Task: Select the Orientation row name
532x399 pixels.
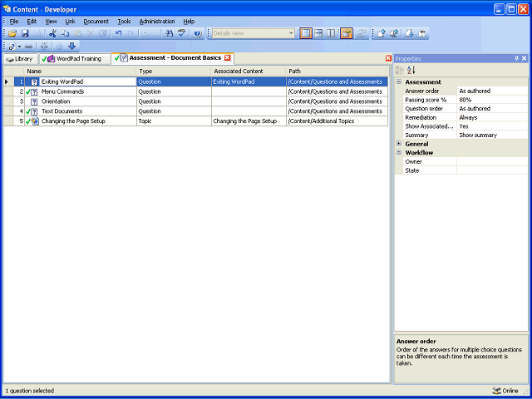Action: 56,101
